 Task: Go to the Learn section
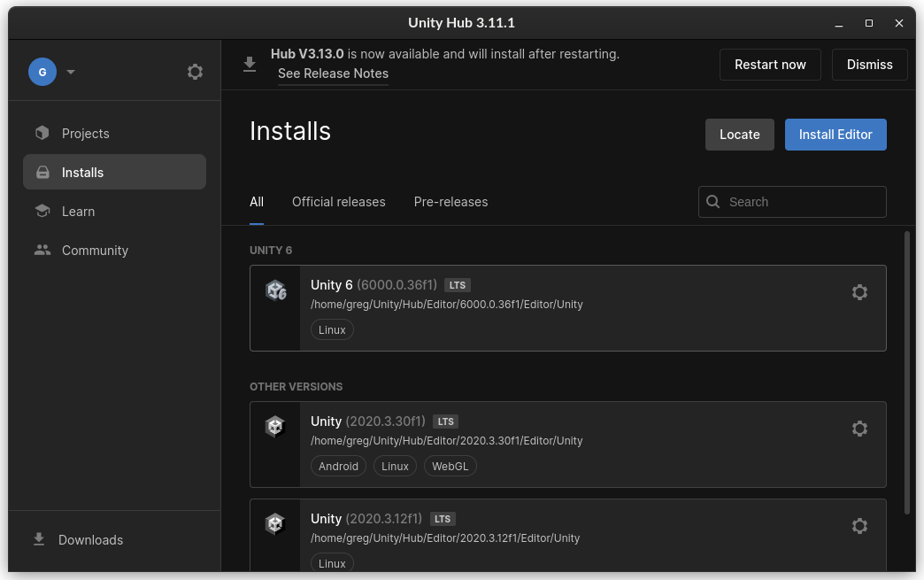point(78,212)
